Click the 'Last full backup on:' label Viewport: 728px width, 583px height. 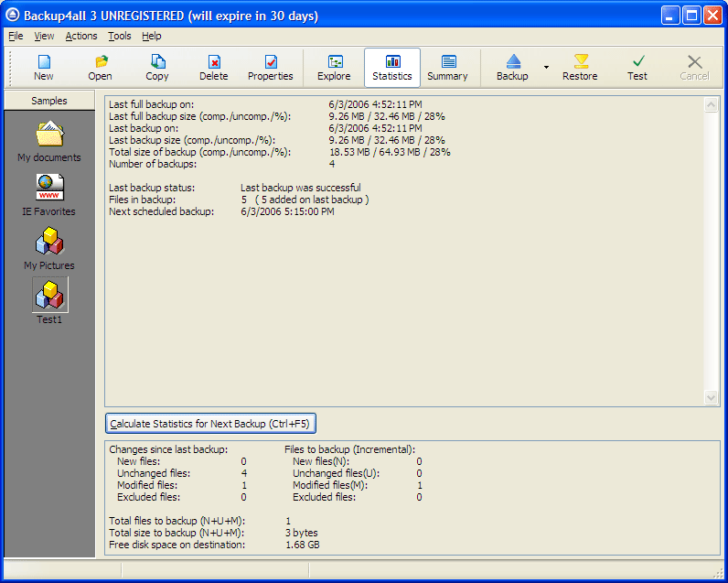tap(151, 104)
